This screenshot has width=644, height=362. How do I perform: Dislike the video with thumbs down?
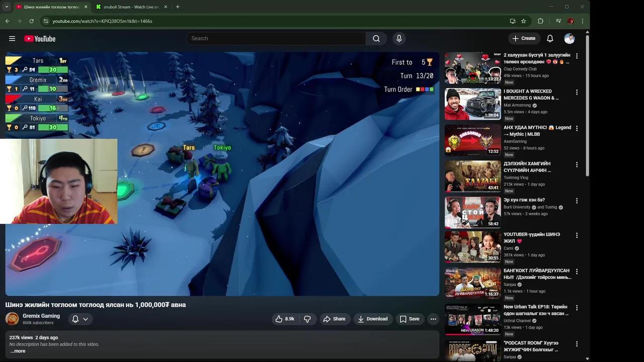307,319
